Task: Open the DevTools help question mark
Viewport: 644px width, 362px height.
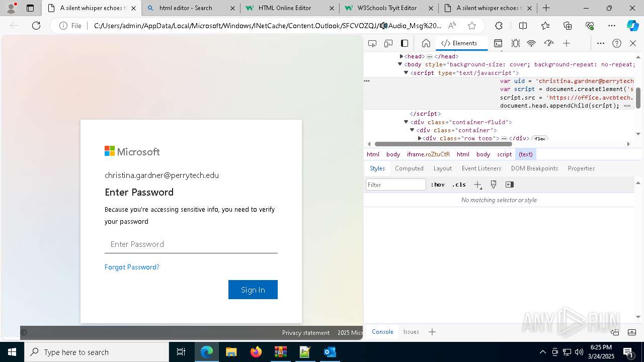Action: pos(617,43)
